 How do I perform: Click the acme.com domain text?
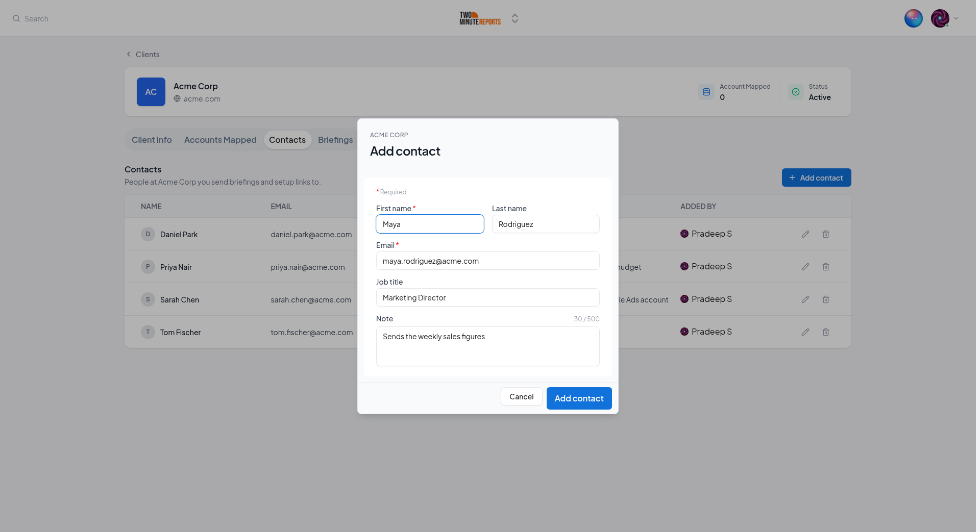pos(202,99)
